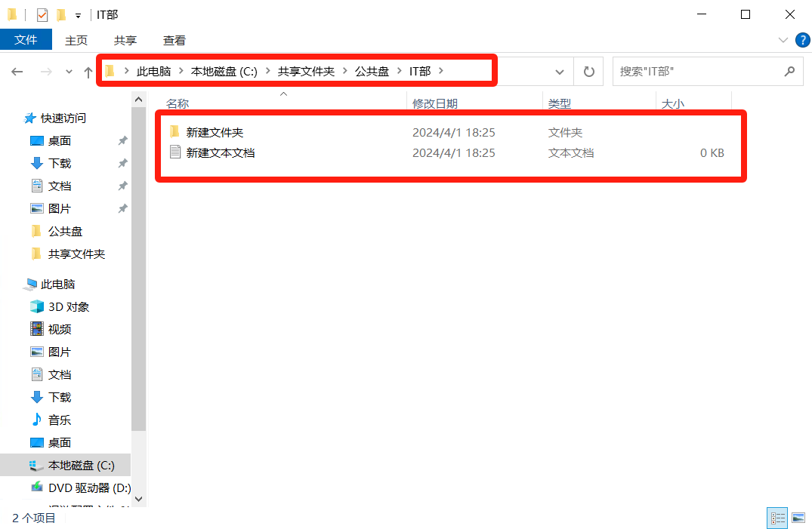812x529 pixels.
Task: Open 3D 对象 in navigation pane
Action: [x=69, y=307]
